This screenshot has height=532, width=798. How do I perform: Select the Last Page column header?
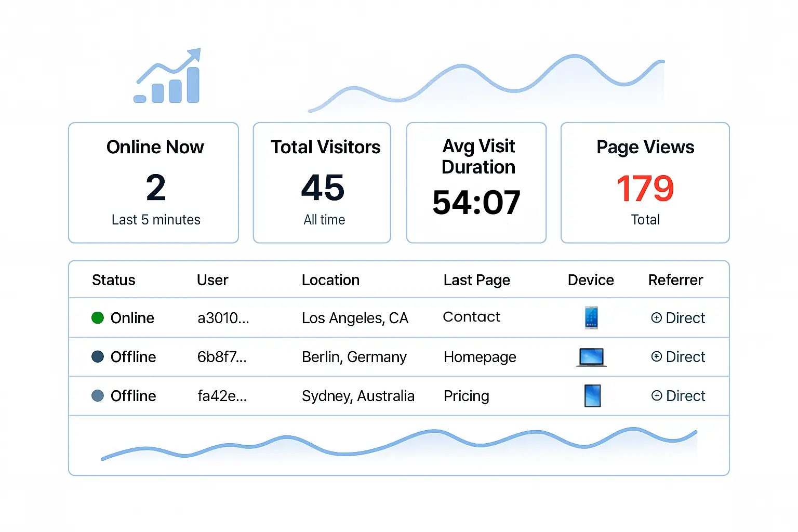(x=476, y=280)
